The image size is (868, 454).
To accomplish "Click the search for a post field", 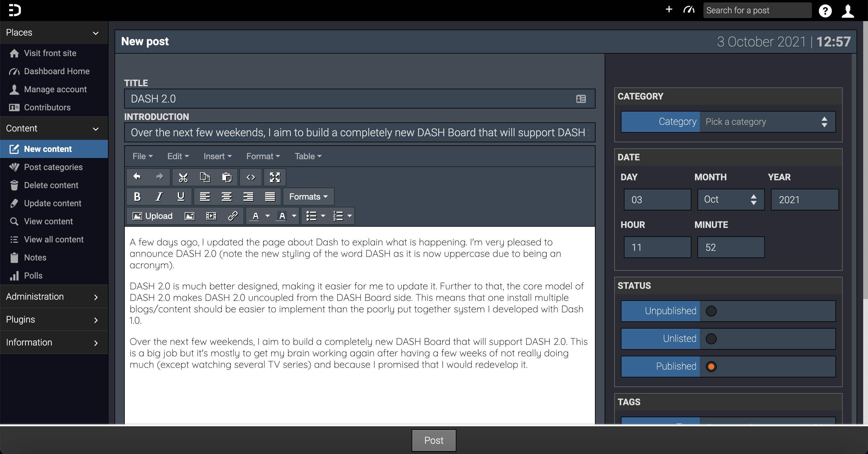I will point(757,10).
